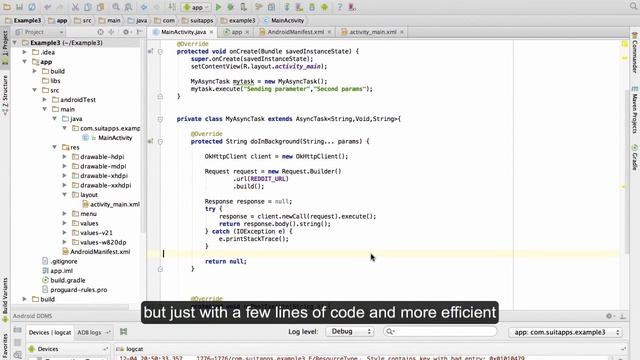Collapse the layout folder
Image resolution: width=640 pixels, height=360 pixels.
point(64,195)
